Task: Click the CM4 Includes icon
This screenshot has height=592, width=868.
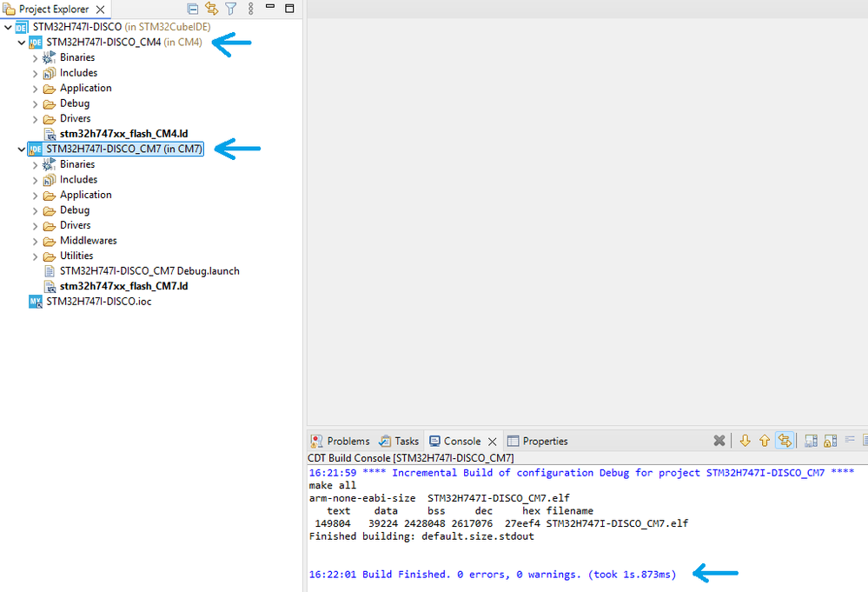Action: [50, 73]
